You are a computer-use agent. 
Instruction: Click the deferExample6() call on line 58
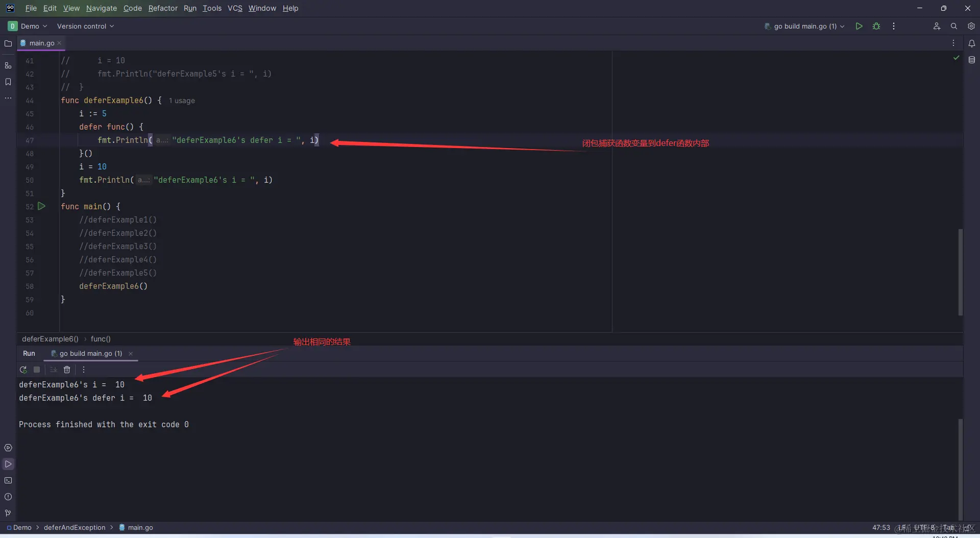point(113,286)
